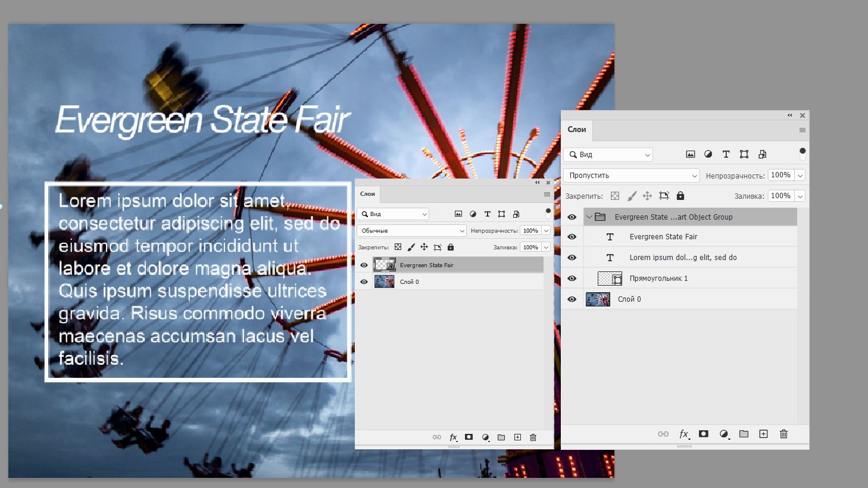The width and height of the screenshot is (868, 488).
Task: Filter by shape layers in small Слои panel
Action: [x=501, y=214]
